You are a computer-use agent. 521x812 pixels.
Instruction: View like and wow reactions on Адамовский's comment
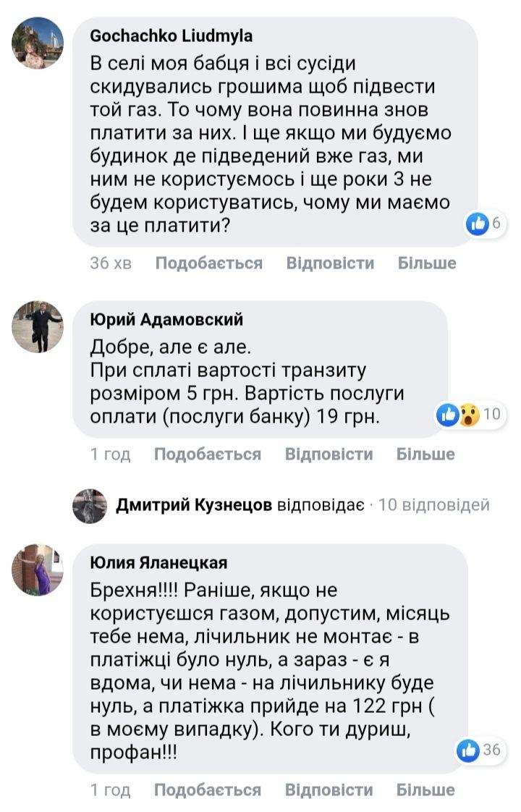pos(469,415)
